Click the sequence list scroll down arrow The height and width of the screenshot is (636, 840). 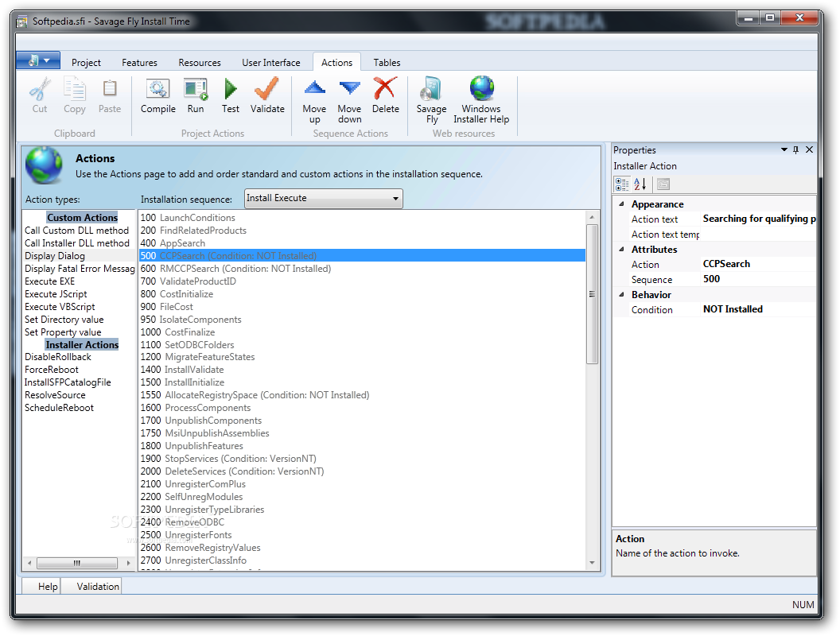tap(592, 563)
